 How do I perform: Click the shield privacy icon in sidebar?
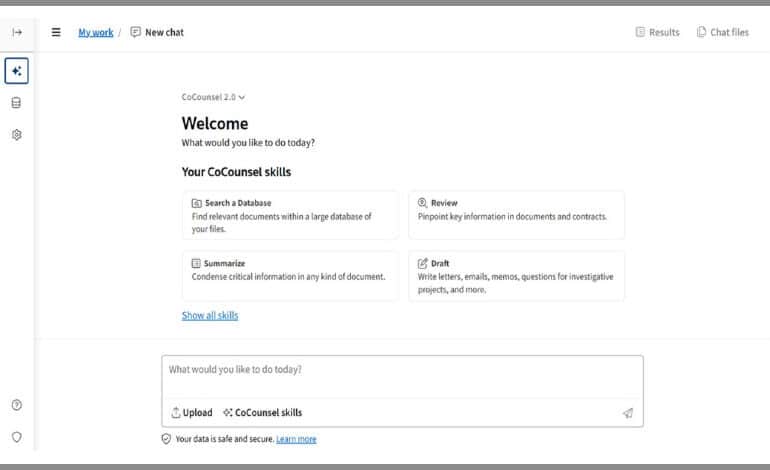(x=17, y=437)
